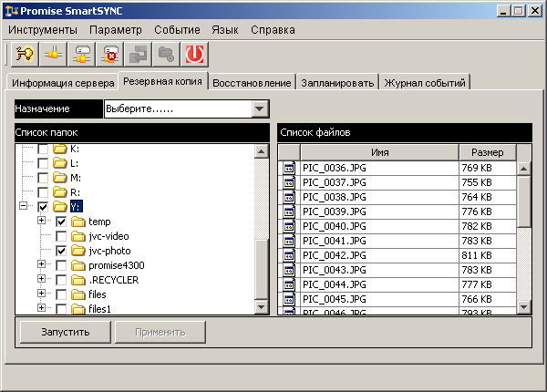Click the file icon next to PIC_0036.JPG
Image resolution: width=547 pixels, height=392 pixels.
[289, 169]
